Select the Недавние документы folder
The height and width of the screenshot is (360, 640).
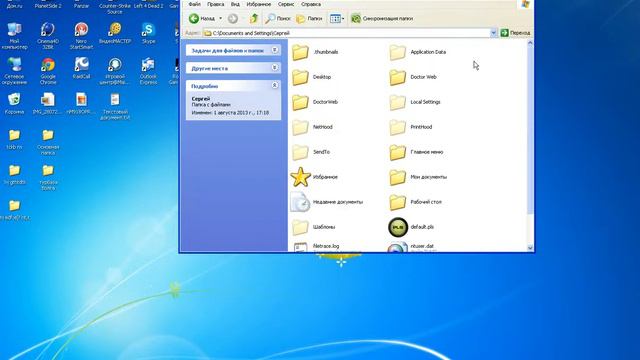point(327,202)
